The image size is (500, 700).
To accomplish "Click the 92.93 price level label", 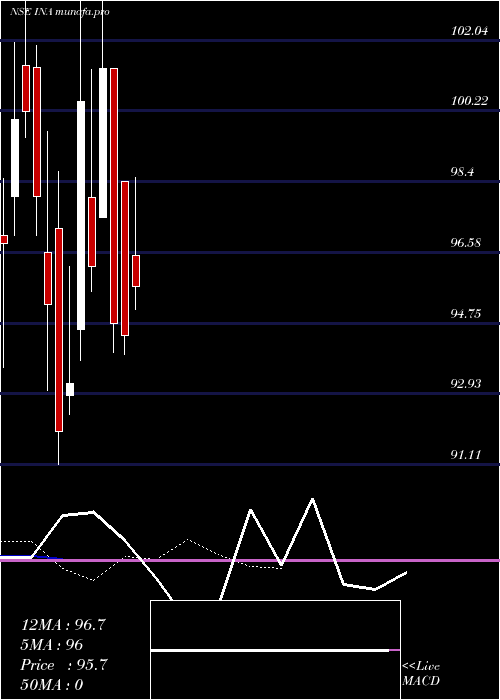I will point(466,384).
